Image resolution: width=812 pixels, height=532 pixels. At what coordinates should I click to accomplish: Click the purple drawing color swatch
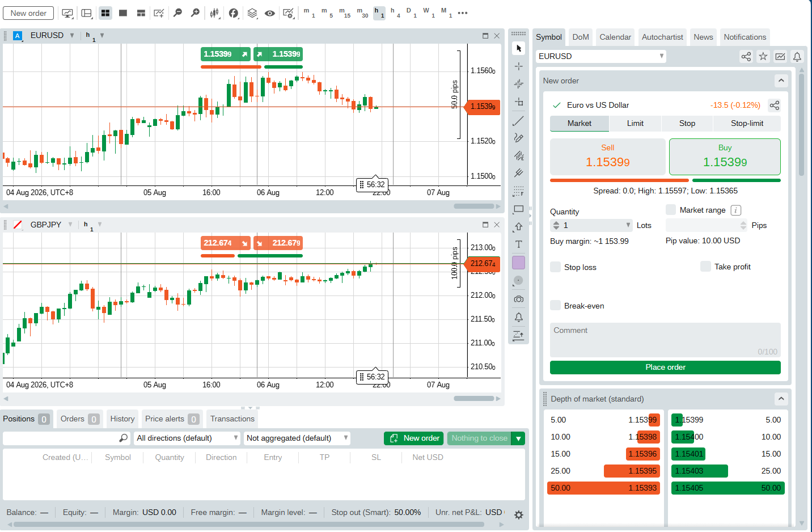coord(518,263)
